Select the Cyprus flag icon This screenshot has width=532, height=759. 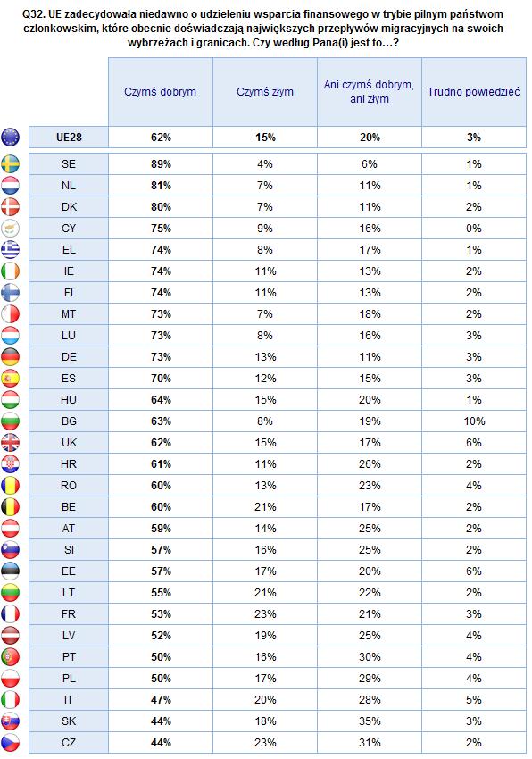pos(10,229)
